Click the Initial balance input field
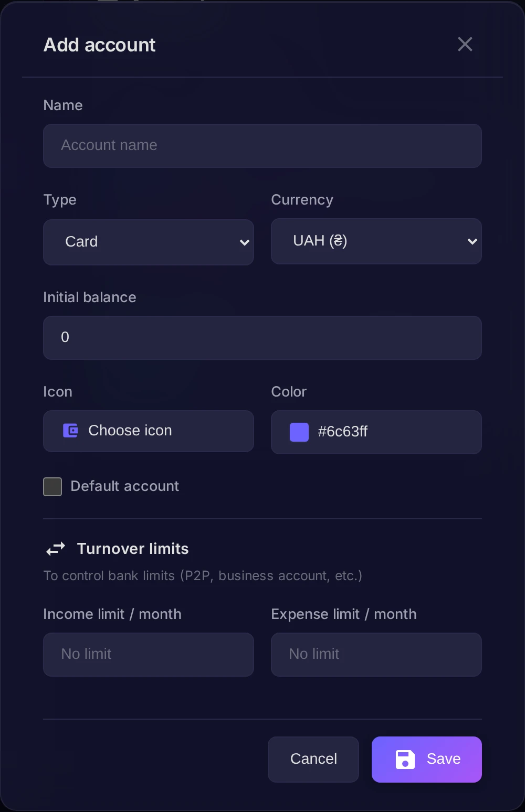This screenshot has height=812, width=525. coord(262,338)
